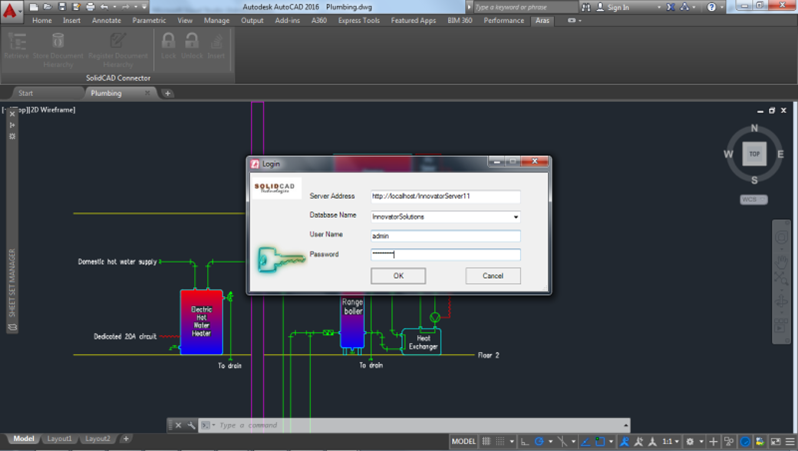Open the Polar Tracking angle dropdown arrow
This screenshot has width=798, height=451.
tap(551, 441)
